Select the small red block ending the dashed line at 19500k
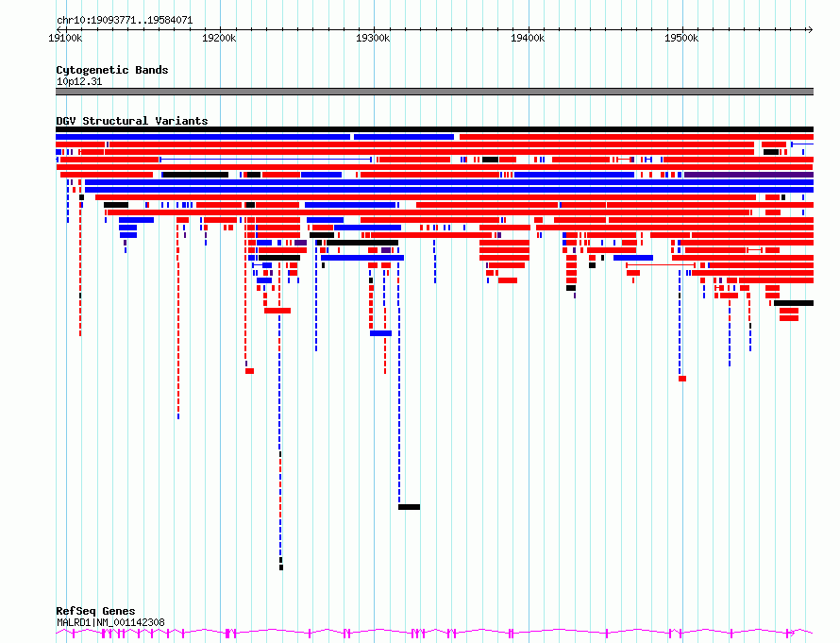840x643 pixels. click(682, 379)
